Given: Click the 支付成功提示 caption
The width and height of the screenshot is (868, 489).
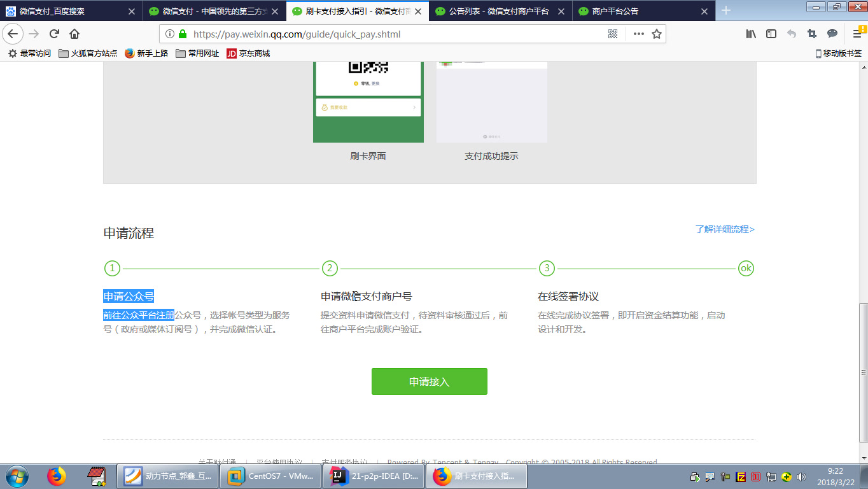Looking at the screenshot, I should point(491,156).
